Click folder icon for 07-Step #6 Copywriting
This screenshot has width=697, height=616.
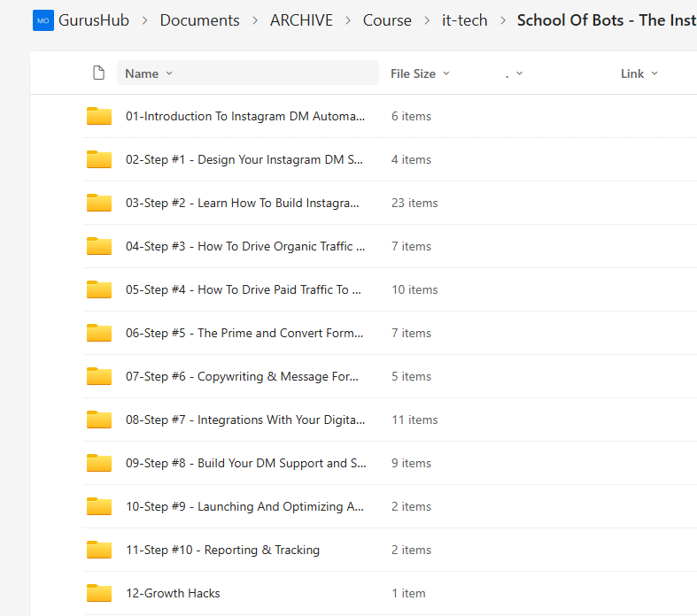click(x=99, y=376)
